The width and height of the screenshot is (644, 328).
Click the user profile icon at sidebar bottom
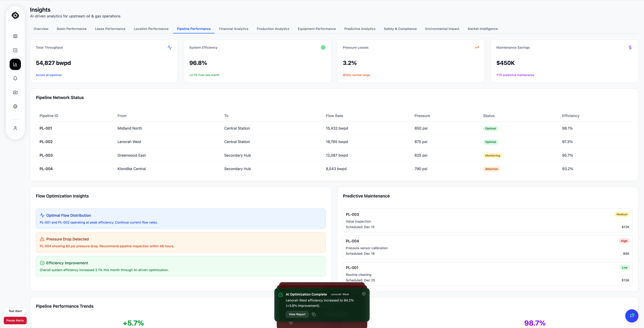pyautogui.click(x=15, y=128)
